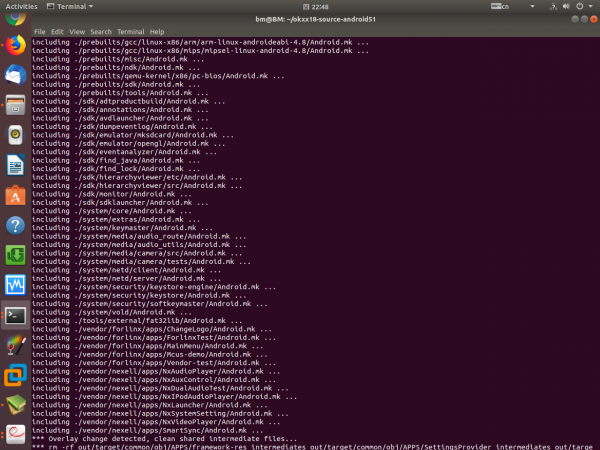Launch VMware Workstation from the dock
Image resolution: width=600 pixels, height=450 pixels.
click(x=15, y=375)
